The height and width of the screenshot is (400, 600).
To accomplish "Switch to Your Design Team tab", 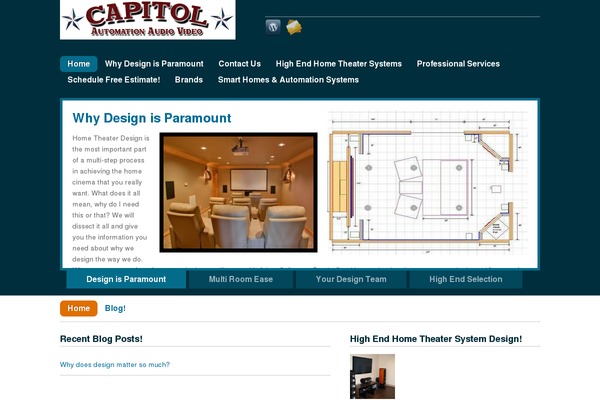I will [x=351, y=279].
